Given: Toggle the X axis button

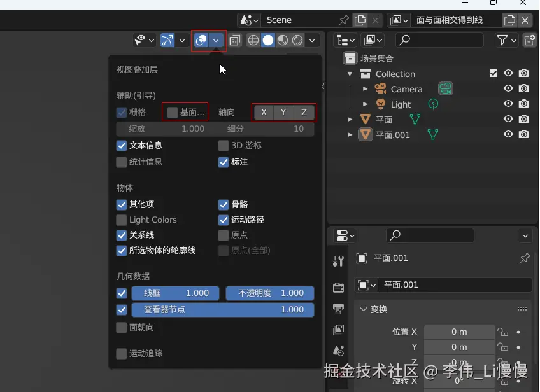Looking at the screenshot, I should tap(264, 112).
